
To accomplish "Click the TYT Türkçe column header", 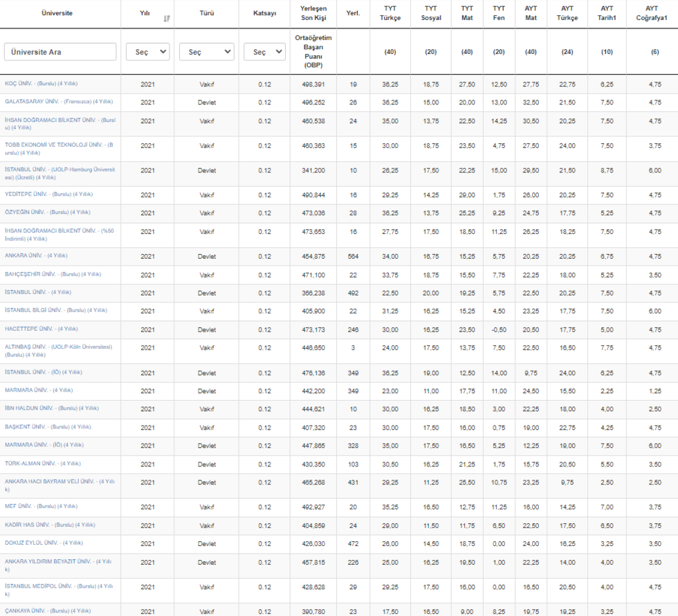I will click(x=390, y=13).
